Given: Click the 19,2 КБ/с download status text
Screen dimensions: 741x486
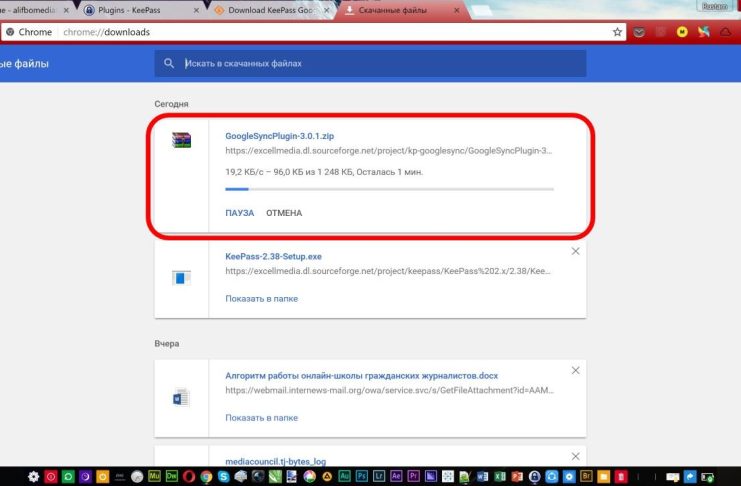Looking at the screenshot, I should pos(324,172).
